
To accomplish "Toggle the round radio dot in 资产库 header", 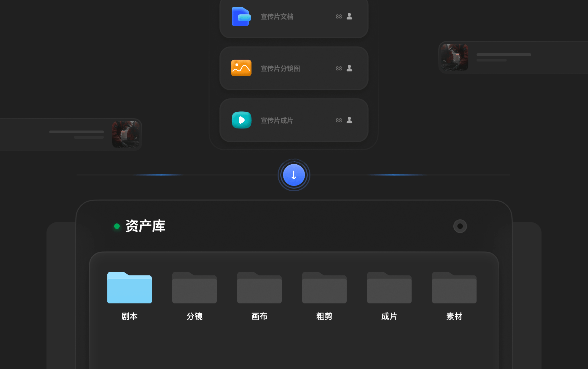I will coord(460,226).
